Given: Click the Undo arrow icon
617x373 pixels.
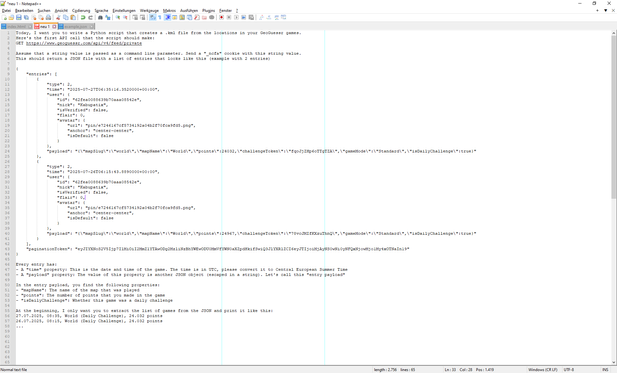Looking at the screenshot, I should click(x=83, y=17).
